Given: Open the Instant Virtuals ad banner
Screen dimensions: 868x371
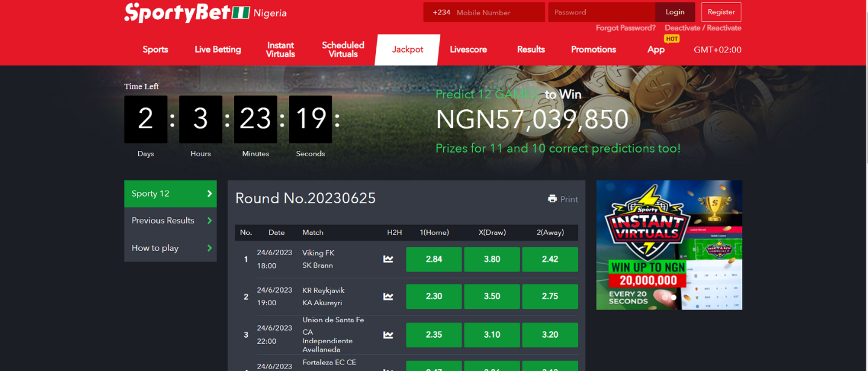Looking at the screenshot, I should (x=669, y=245).
